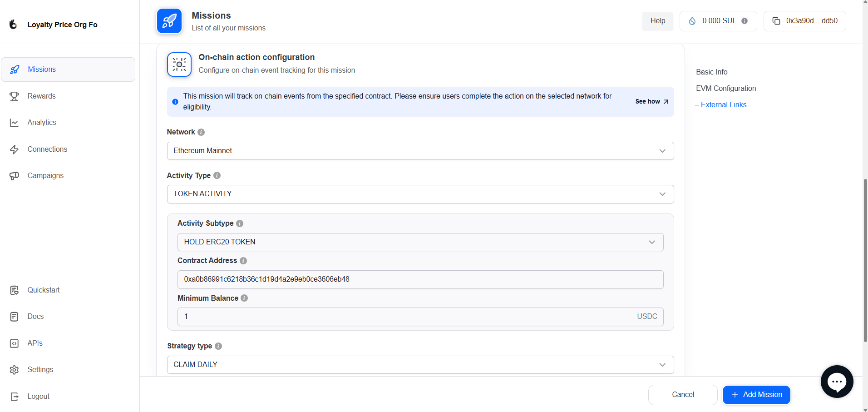
Task: Click the Docs document icon
Action: [x=15, y=317]
